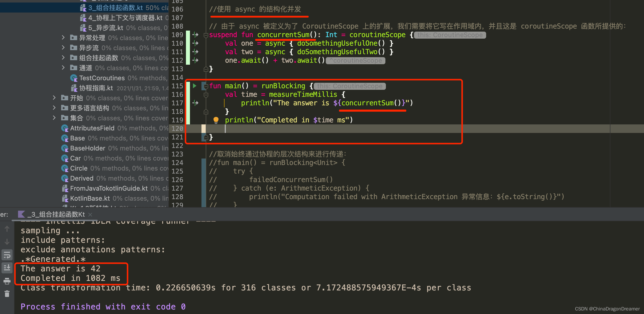Click the 通道 folder icon

point(73,68)
